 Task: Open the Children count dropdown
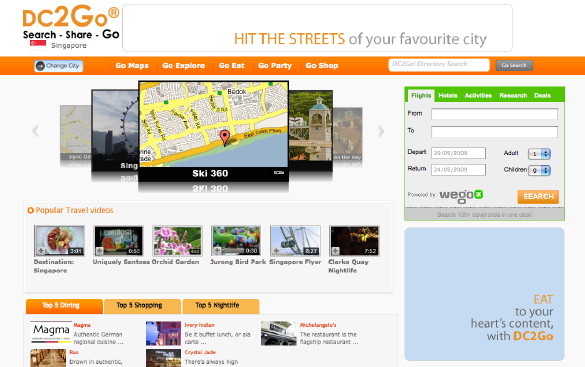point(539,170)
